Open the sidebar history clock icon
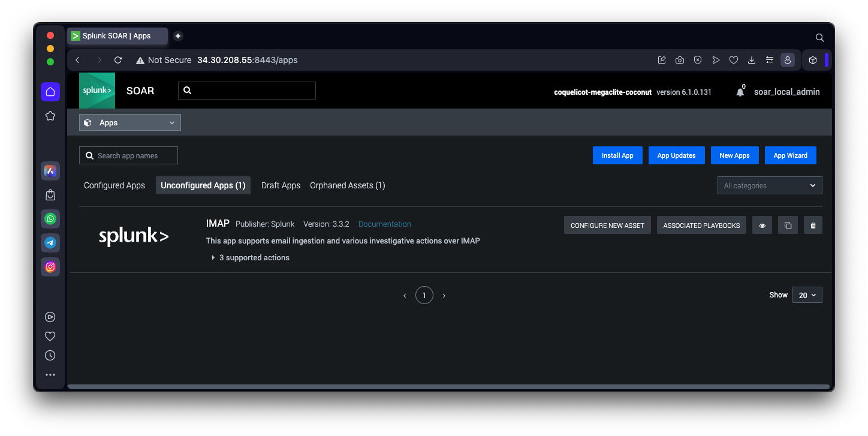 [50, 356]
